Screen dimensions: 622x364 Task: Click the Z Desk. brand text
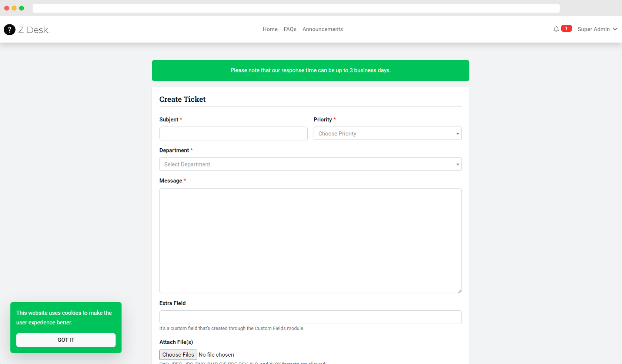(34, 30)
